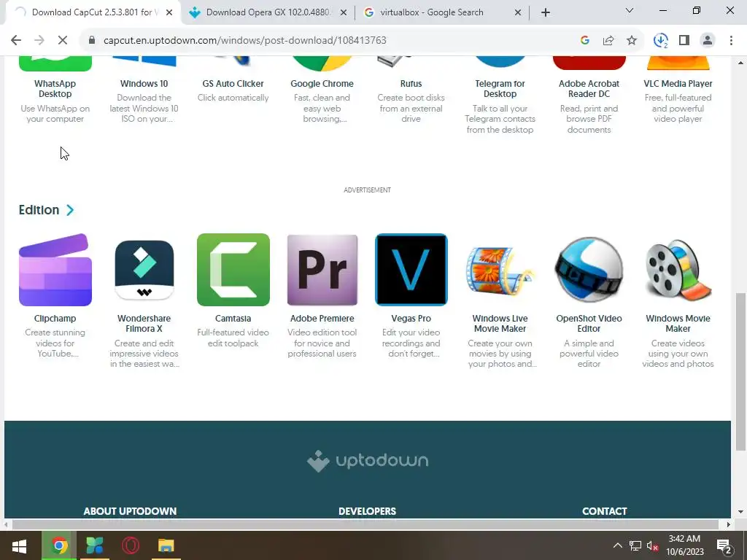The image size is (747, 560).
Task: Click the Vegas Pro title text
Action: pos(411,318)
